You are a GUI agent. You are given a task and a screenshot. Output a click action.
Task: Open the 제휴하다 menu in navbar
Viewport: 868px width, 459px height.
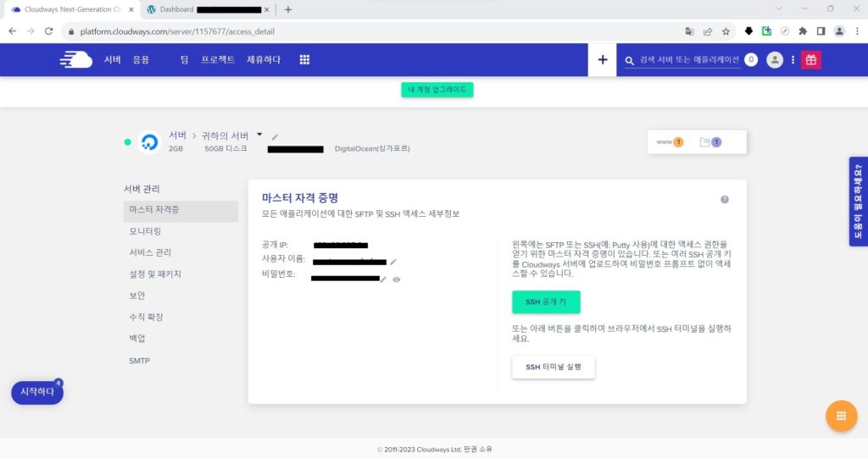264,60
